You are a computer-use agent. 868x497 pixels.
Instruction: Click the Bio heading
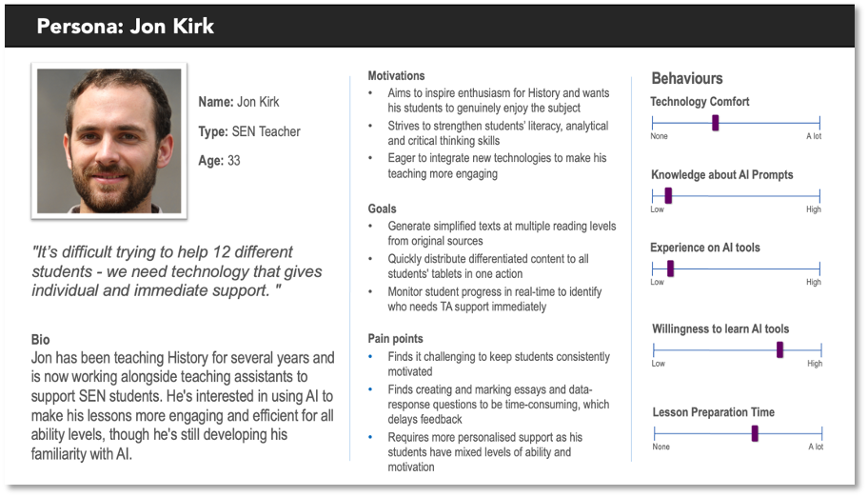(41, 339)
